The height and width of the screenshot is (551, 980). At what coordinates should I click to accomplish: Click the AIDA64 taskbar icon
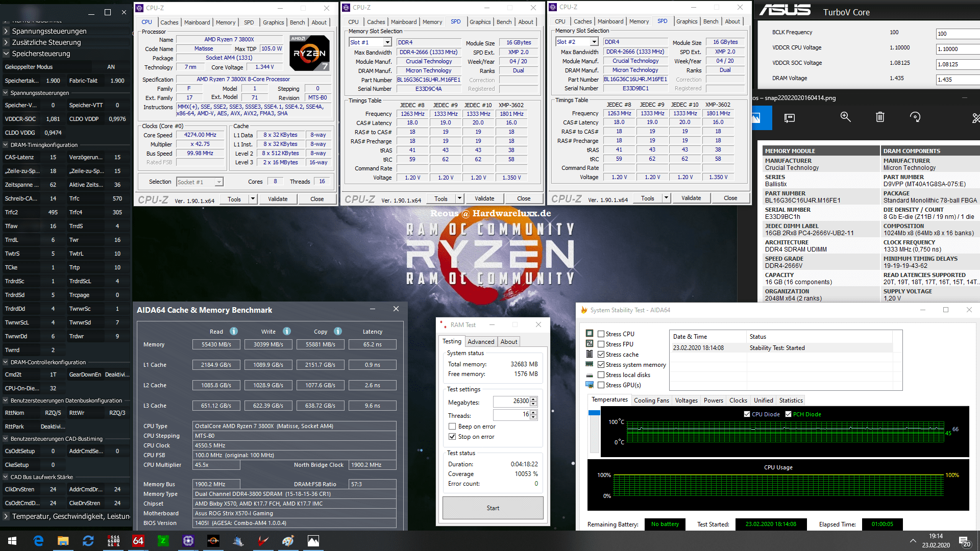coord(138,541)
